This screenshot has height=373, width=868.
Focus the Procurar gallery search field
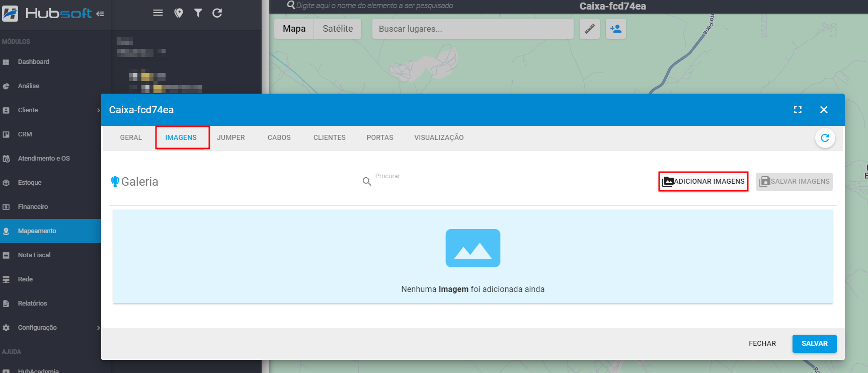[x=413, y=177]
